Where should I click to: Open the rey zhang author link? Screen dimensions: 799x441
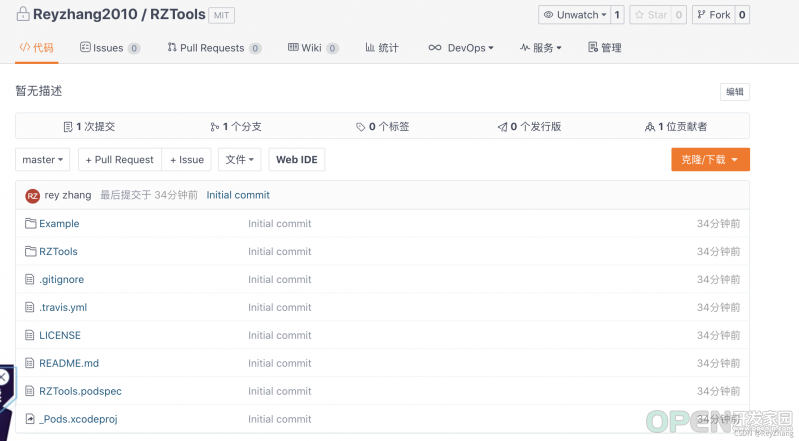tap(68, 195)
